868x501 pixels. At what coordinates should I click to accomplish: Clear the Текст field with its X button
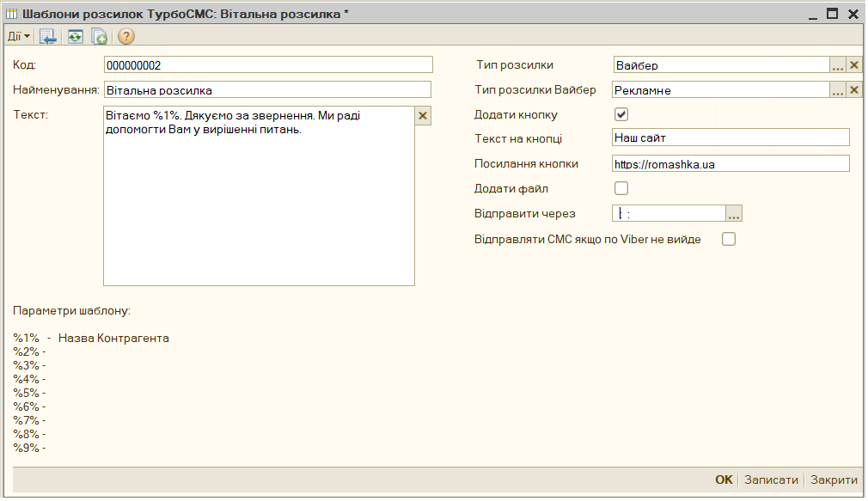423,116
